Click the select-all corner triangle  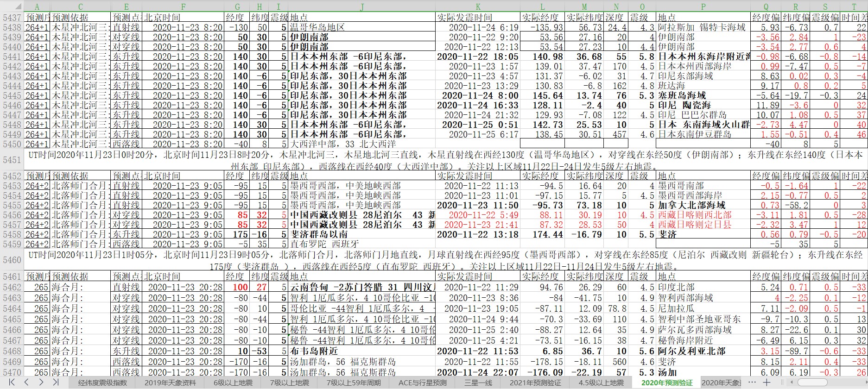click(12, 6)
